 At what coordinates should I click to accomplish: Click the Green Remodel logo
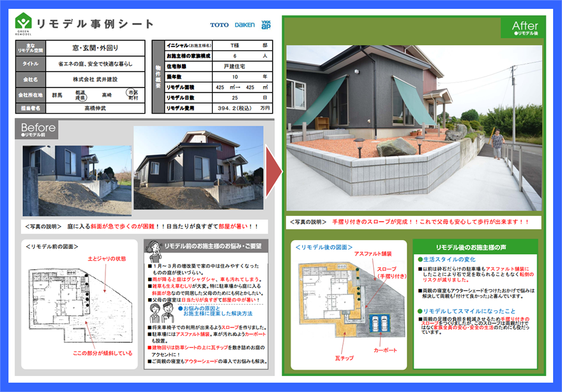click(x=23, y=24)
